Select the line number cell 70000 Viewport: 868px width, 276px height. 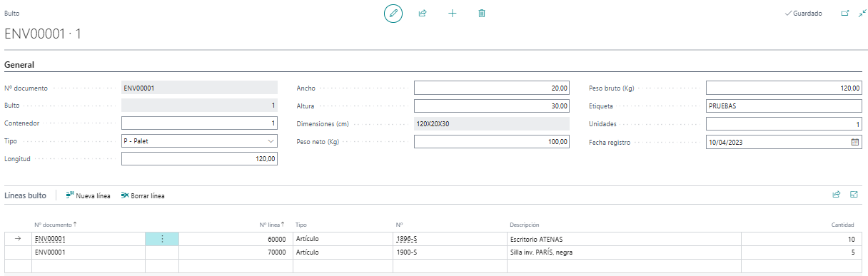pyautogui.click(x=236, y=252)
